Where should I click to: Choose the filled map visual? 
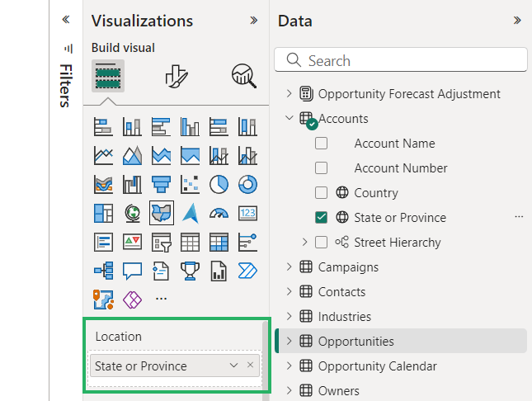click(x=161, y=213)
